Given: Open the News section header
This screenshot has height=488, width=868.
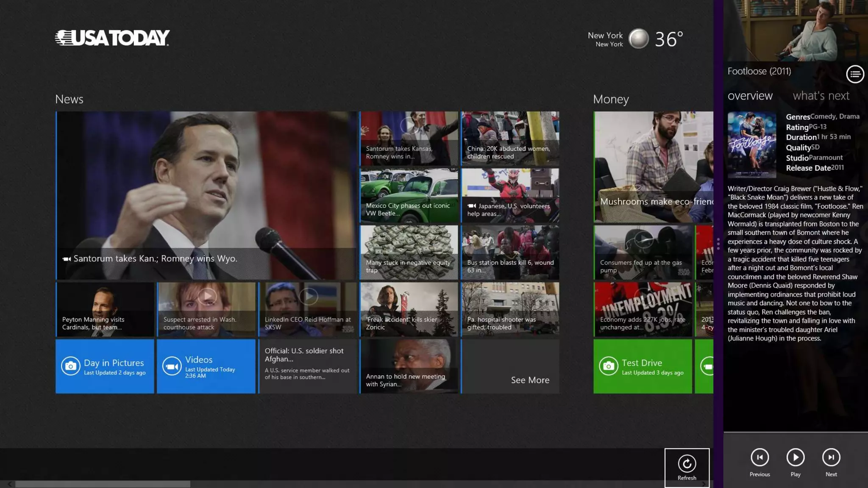Looking at the screenshot, I should [69, 99].
